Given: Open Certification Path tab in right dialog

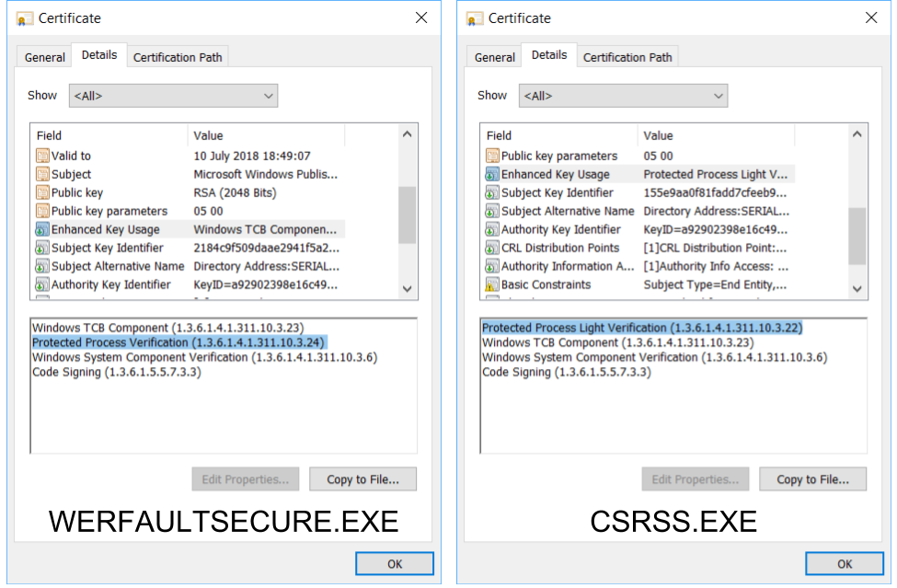Looking at the screenshot, I should [627, 57].
